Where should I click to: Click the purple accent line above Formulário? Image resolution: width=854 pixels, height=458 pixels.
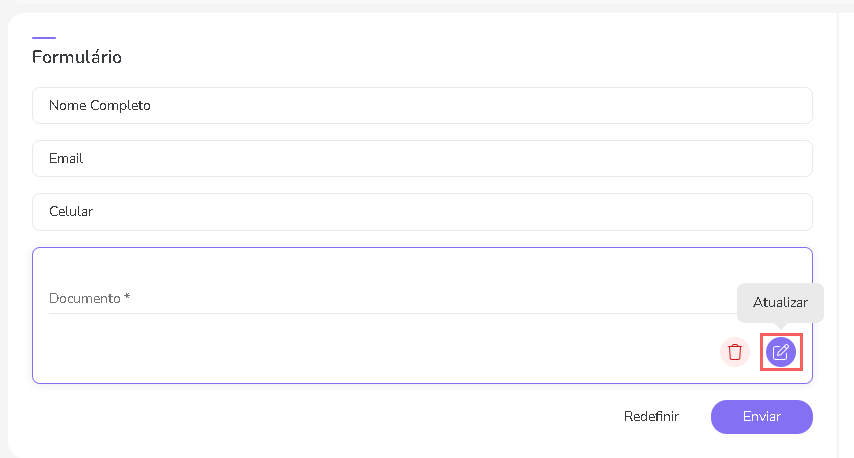click(x=44, y=38)
